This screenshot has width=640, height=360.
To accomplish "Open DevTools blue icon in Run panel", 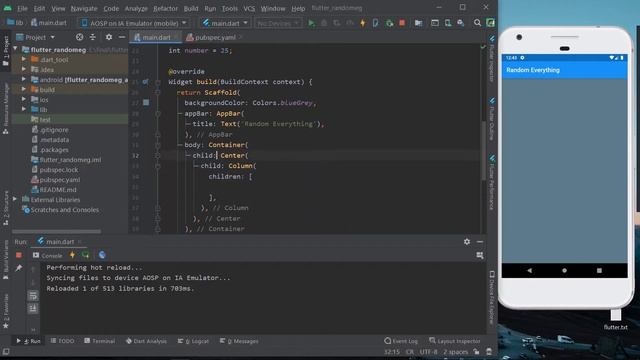I will click(x=102, y=255).
